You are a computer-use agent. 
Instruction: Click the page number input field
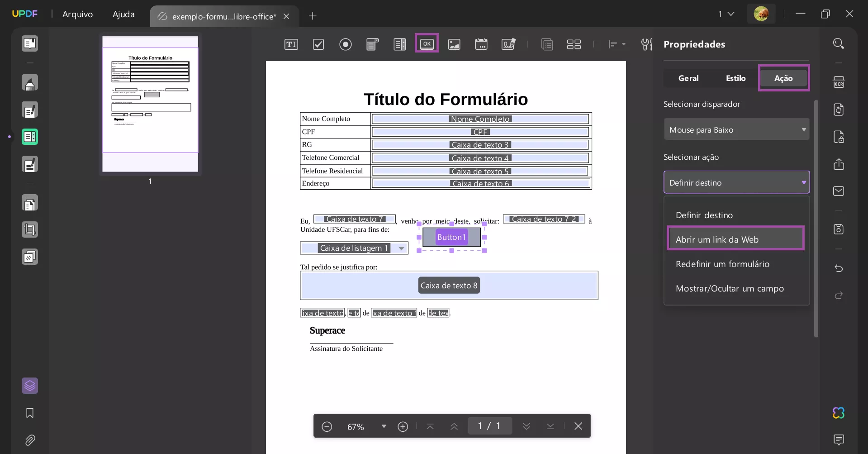click(x=490, y=426)
